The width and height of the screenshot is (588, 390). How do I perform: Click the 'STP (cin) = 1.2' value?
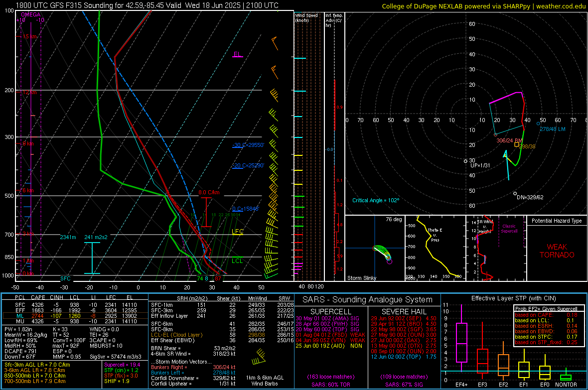coord(121,370)
